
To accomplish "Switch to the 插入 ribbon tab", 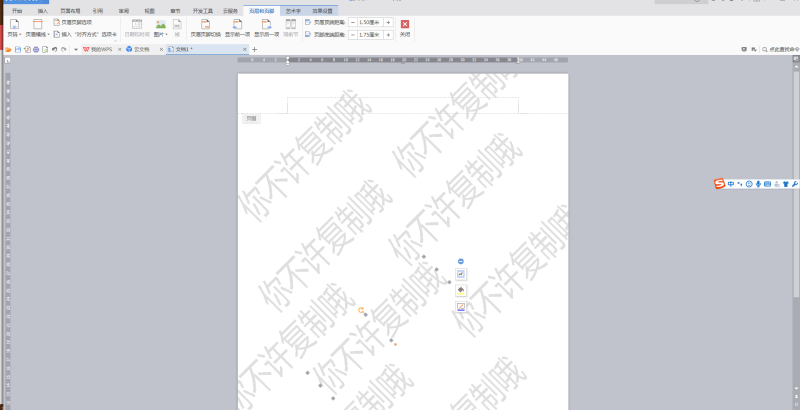I will [43, 11].
